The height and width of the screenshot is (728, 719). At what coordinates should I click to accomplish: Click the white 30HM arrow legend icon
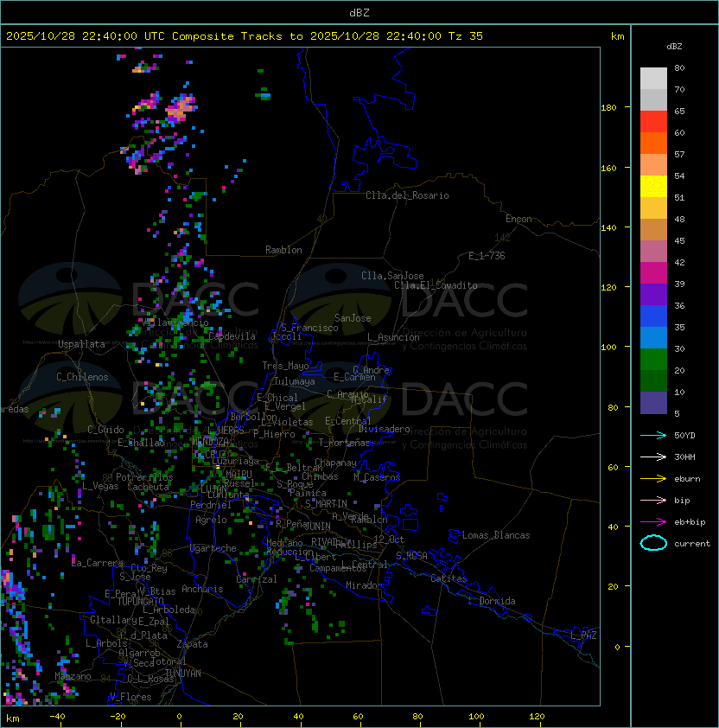[653, 457]
